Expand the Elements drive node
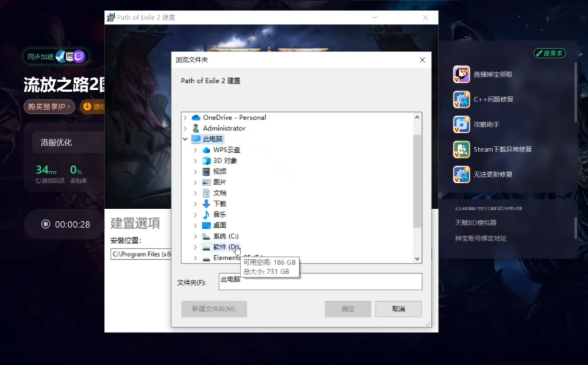 click(195, 258)
